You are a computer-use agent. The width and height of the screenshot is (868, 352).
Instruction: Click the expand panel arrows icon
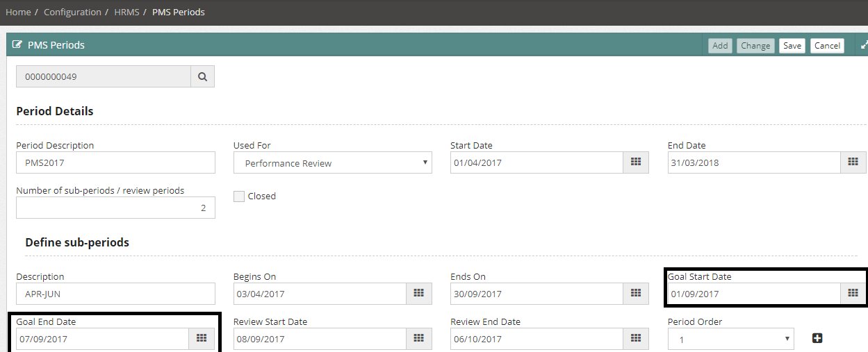pyautogui.click(x=864, y=45)
